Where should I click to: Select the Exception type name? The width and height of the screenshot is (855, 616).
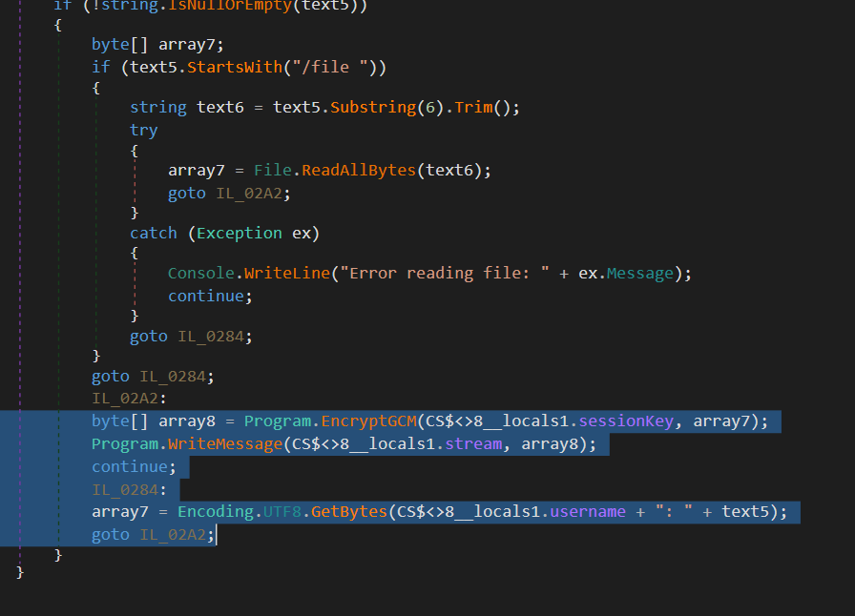click(240, 234)
